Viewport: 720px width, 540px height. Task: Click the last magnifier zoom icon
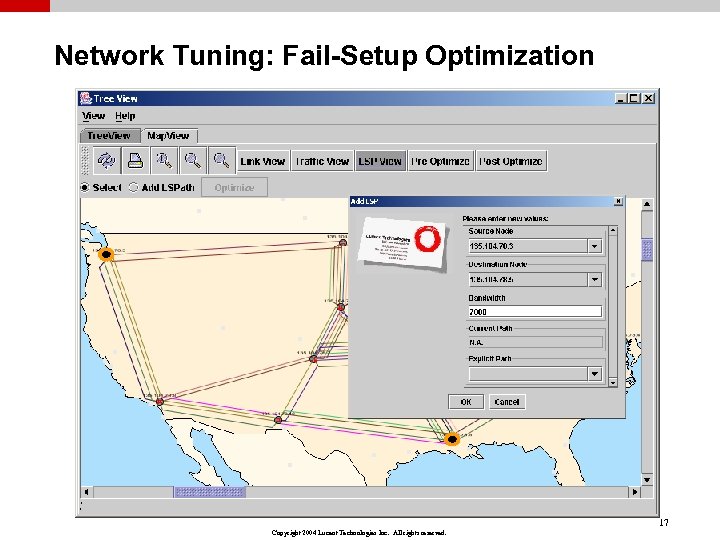tap(222, 161)
